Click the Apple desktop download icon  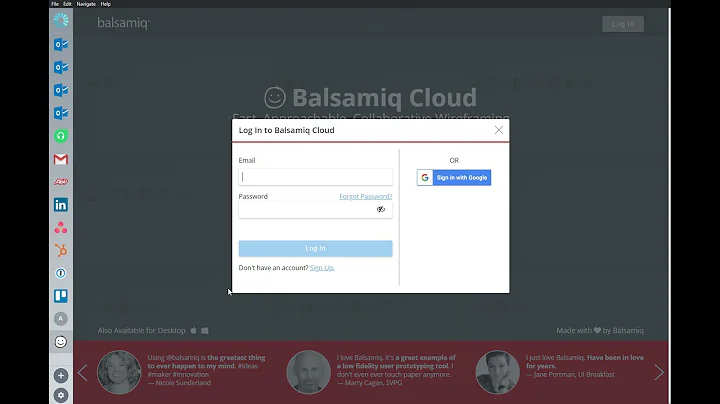(x=193, y=330)
